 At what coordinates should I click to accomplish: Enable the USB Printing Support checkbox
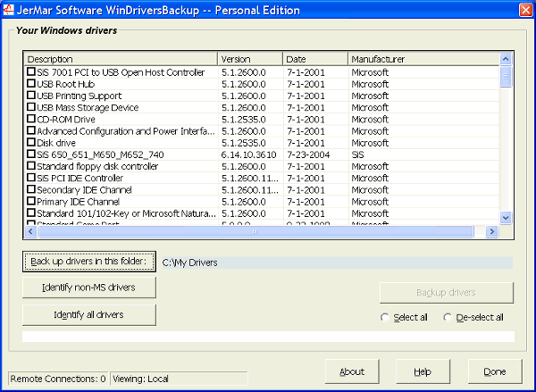coord(31,95)
